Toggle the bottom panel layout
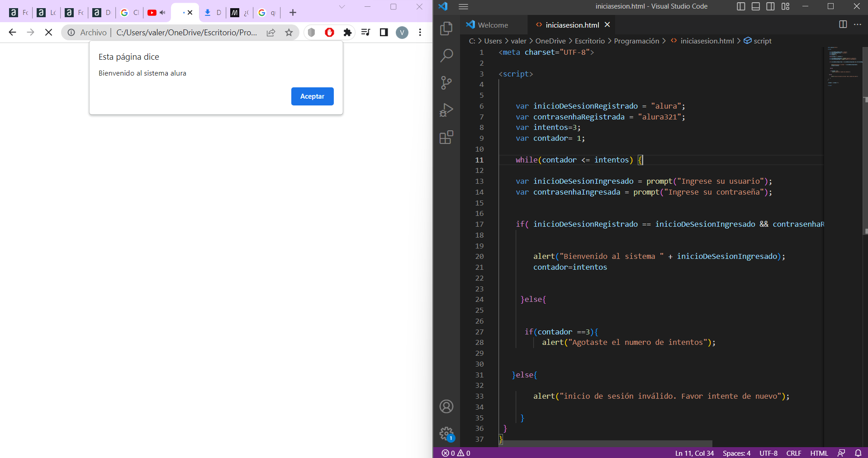Screen dimensions: 868x458 756,6
